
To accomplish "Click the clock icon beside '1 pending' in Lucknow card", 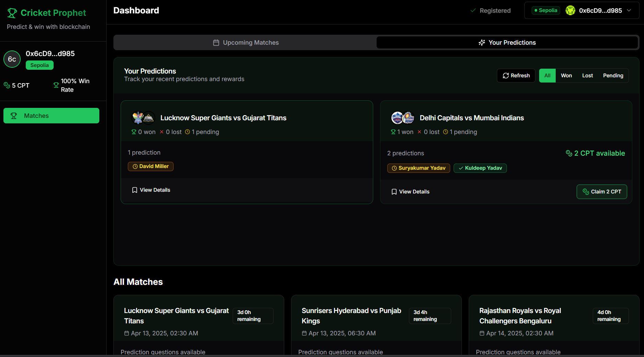I will pyautogui.click(x=188, y=132).
